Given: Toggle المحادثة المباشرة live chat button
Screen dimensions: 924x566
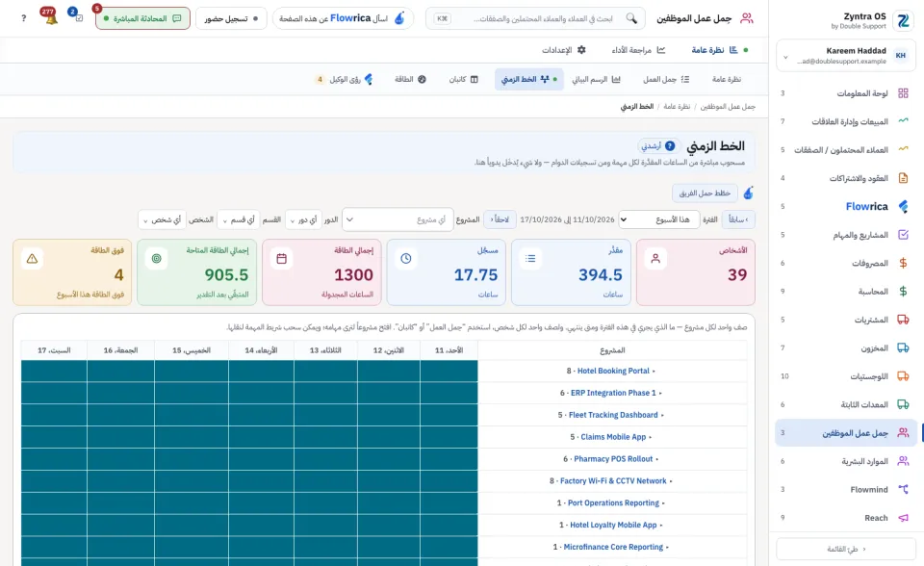Looking at the screenshot, I should coord(142,18).
